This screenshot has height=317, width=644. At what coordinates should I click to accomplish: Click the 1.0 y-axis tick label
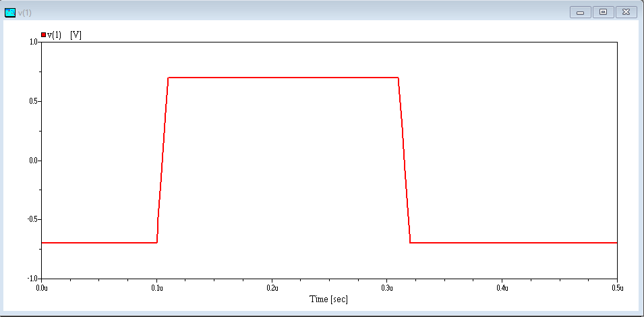click(33, 42)
